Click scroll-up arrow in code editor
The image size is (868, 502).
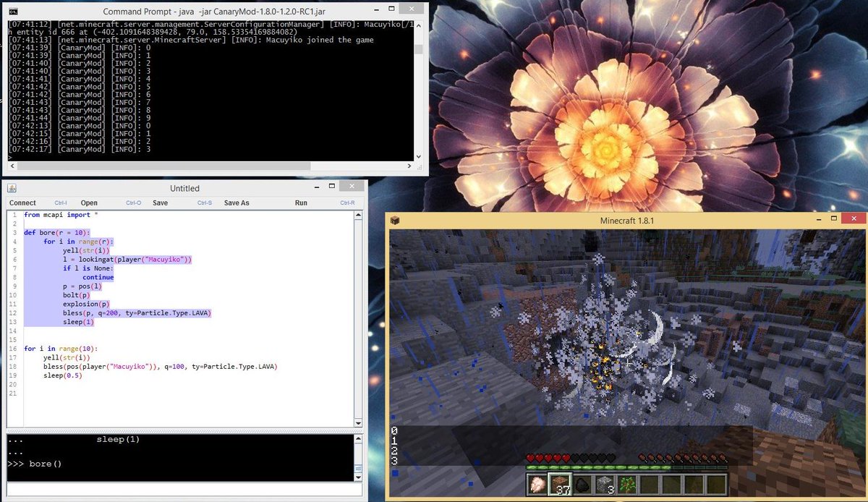[358, 216]
